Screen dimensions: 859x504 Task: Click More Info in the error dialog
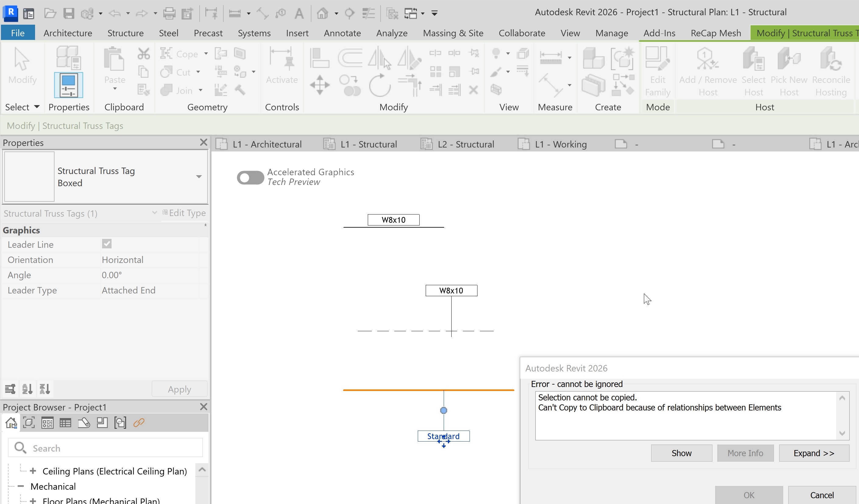tap(745, 453)
